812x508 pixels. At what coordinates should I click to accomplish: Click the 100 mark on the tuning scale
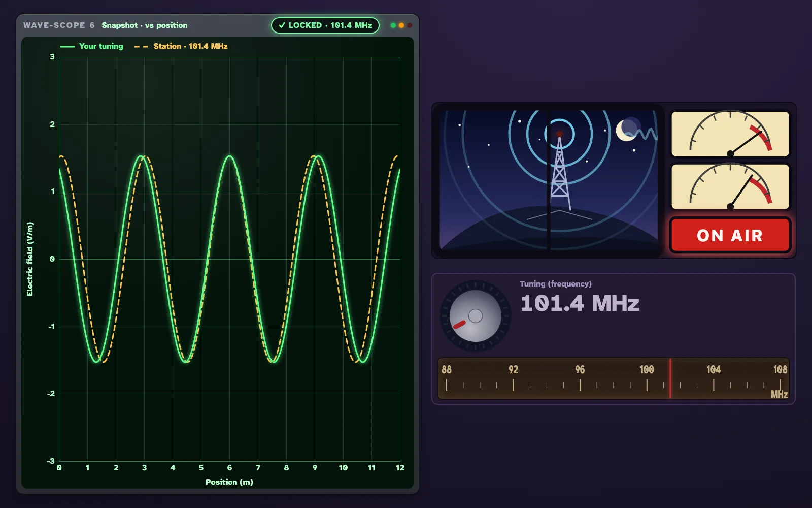tap(647, 370)
